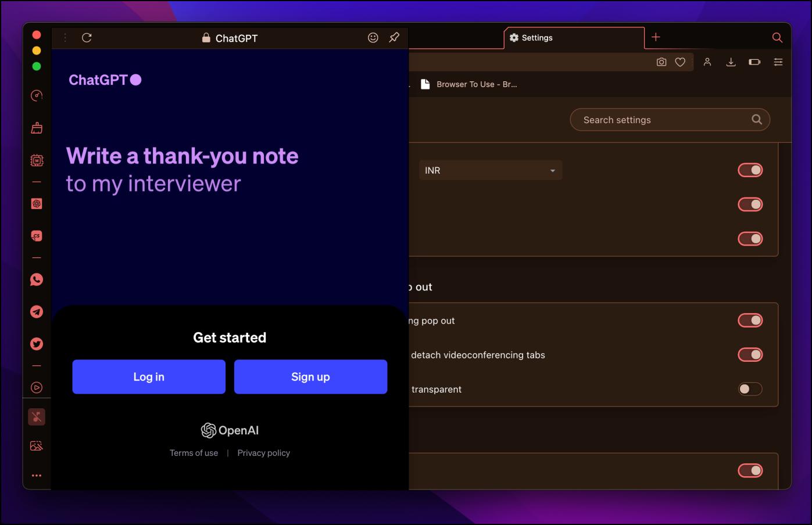The width and height of the screenshot is (812, 525).
Task: Click the magnifier inside Search settings box
Action: 757,119
